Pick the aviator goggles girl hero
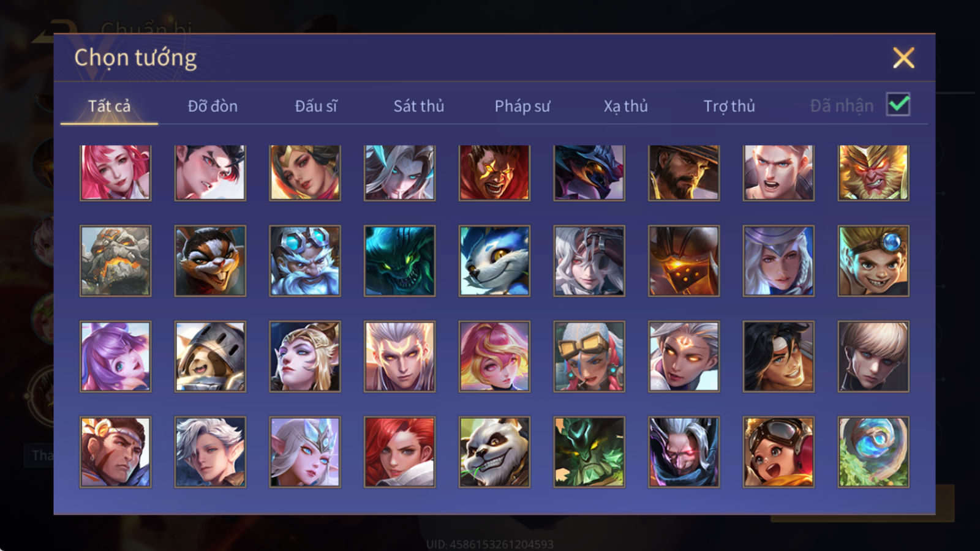The image size is (980, 551). [x=778, y=452]
